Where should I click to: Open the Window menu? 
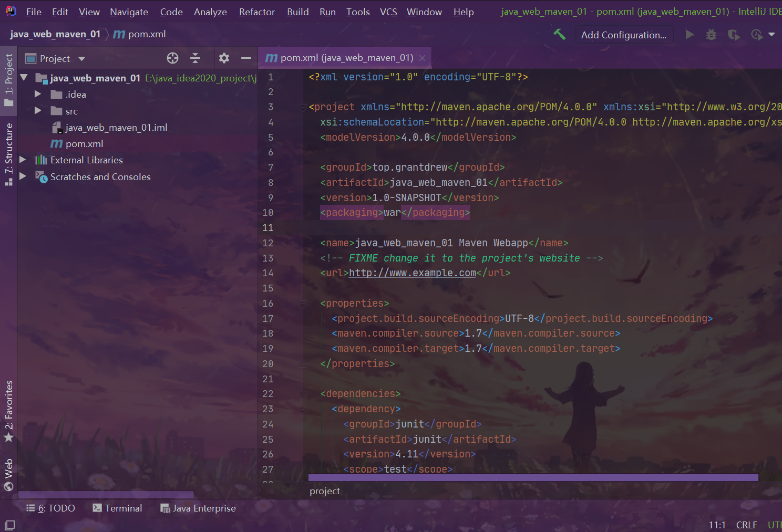(424, 12)
